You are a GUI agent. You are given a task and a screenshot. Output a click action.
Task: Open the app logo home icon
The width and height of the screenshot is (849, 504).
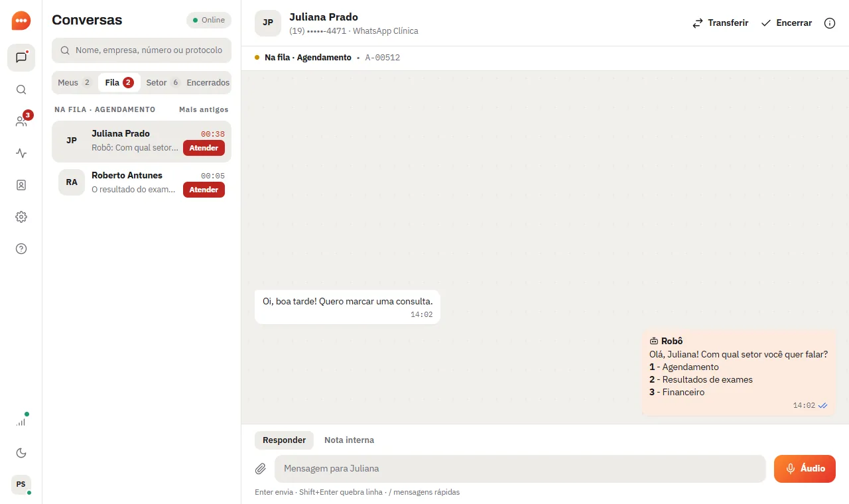[x=21, y=21]
